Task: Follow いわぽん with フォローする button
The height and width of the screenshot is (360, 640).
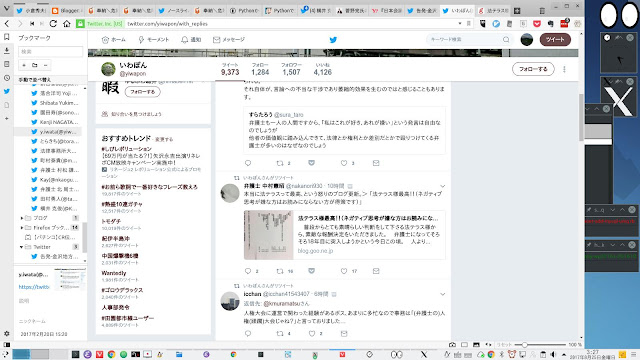Action: pos(533,69)
